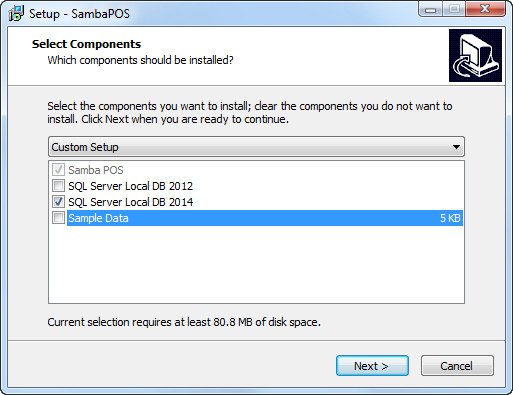Proceed with the Next > button
The width and height of the screenshot is (513, 395).
point(372,366)
